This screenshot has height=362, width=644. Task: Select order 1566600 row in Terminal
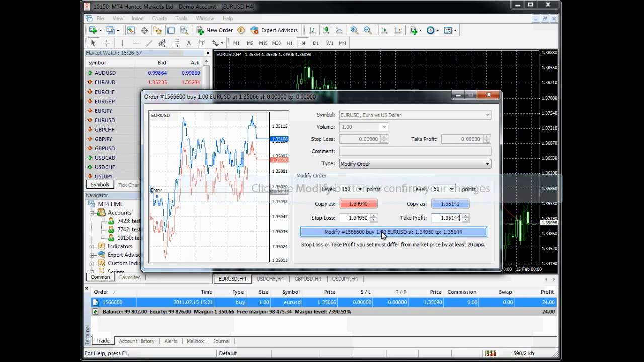[324, 302]
